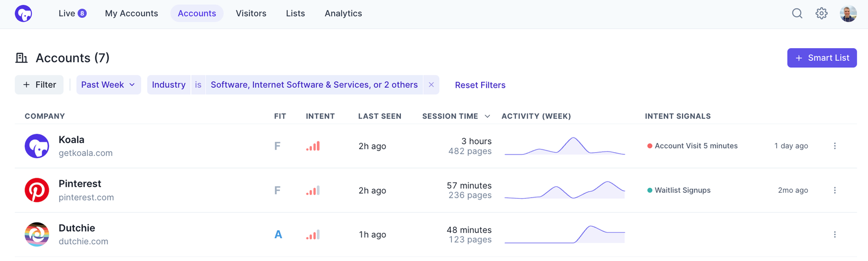Switch to the Live tab
The image size is (868, 261).
coord(72,14)
